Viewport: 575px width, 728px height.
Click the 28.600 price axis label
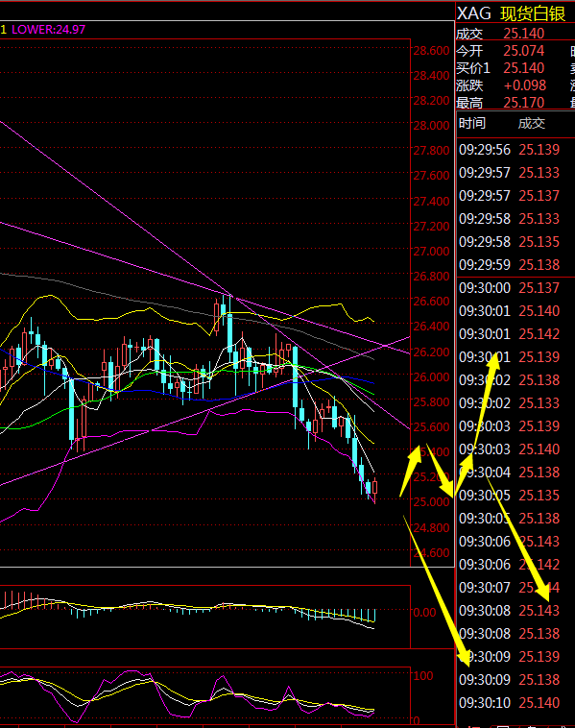431,50
